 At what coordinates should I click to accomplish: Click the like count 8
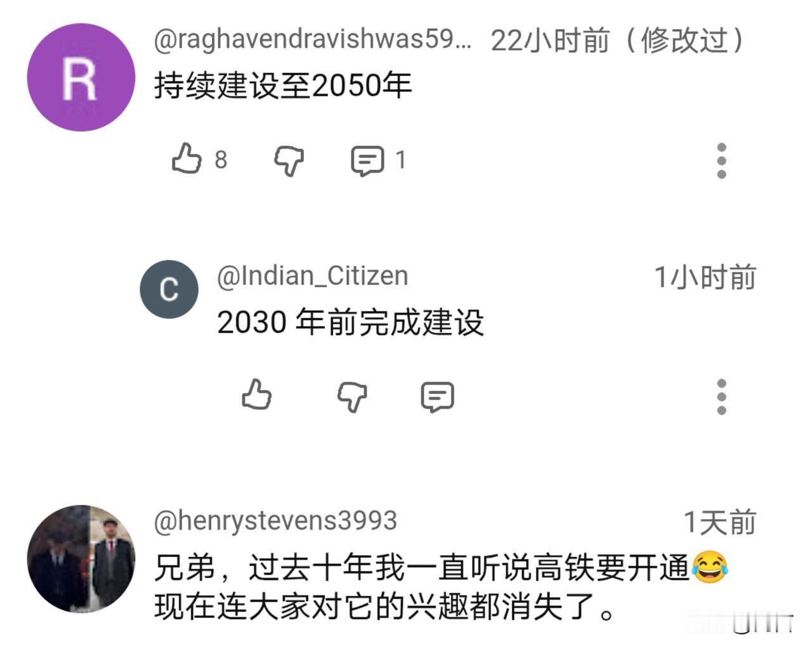tap(221, 160)
